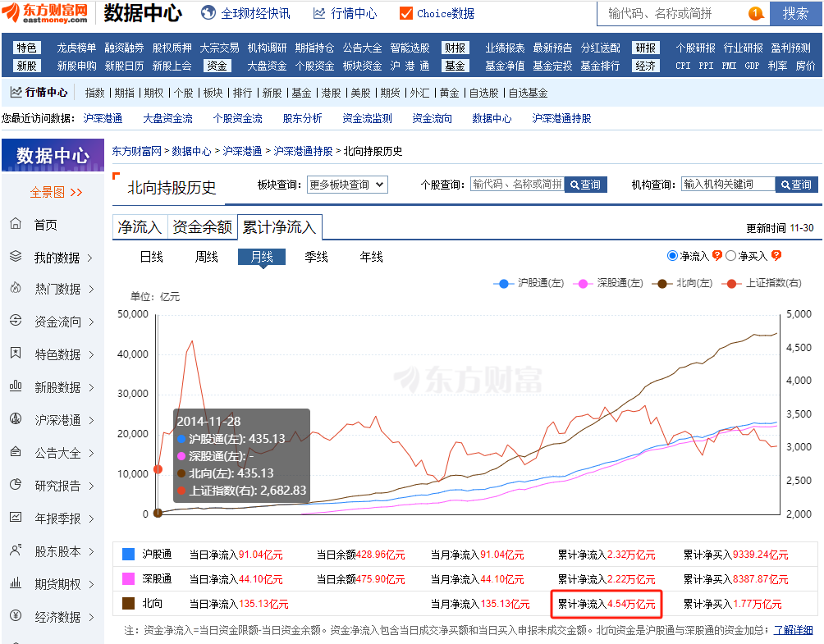824x644 pixels.
Task: Click the 经济数据 yen icon in sidebar
Action: point(16,616)
